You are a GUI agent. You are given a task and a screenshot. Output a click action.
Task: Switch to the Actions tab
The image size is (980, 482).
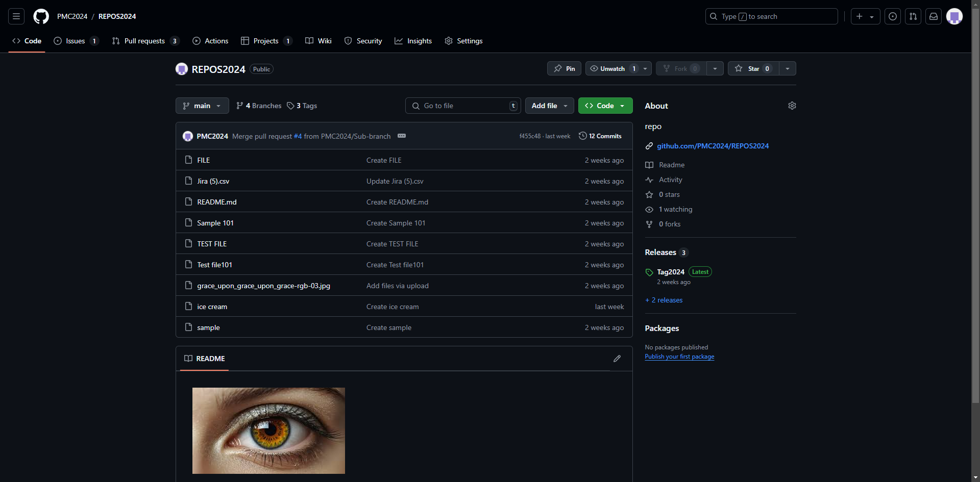click(x=210, y=41)
